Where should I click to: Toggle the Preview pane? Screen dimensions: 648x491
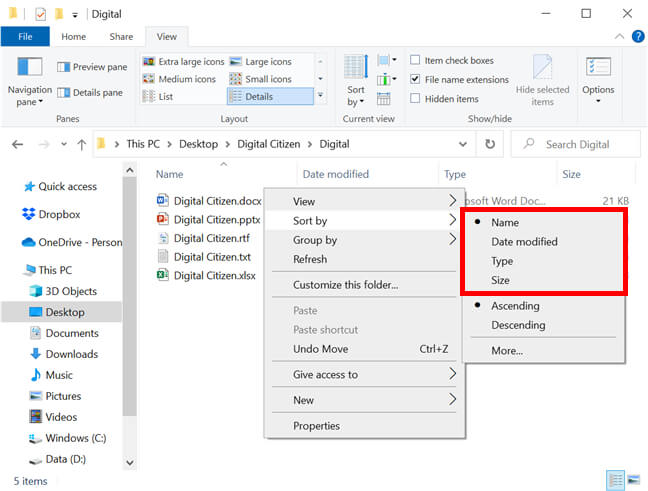coord(92,67)
